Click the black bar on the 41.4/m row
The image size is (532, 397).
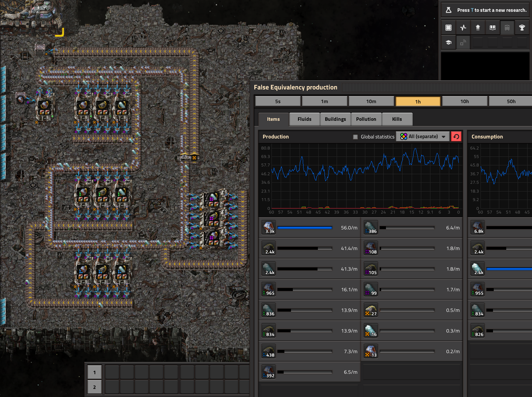tap(305, 248)
